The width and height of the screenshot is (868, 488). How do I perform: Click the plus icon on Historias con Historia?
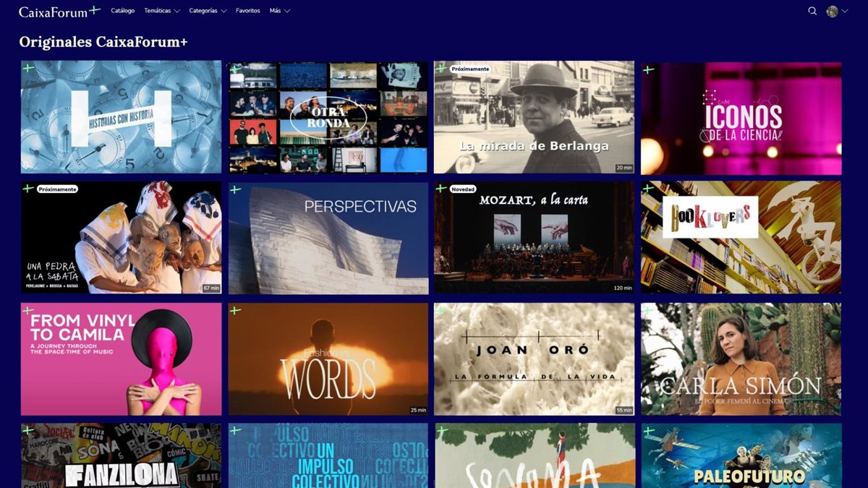click(28, 69)
